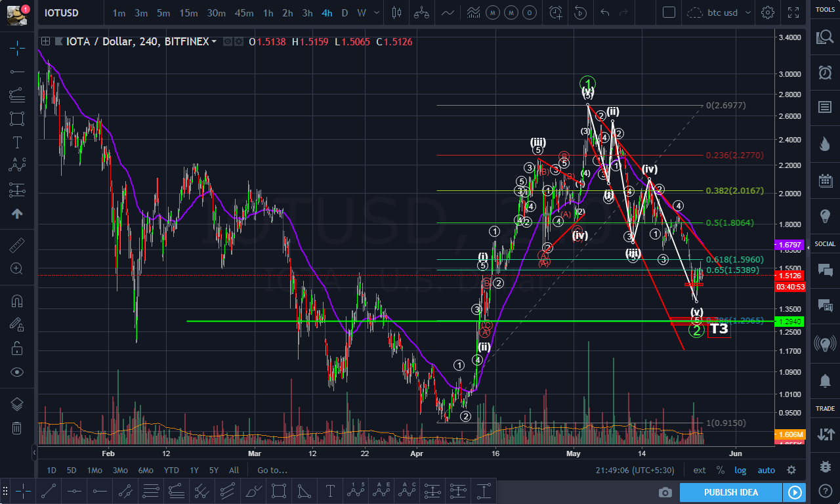The height and width of the screenshot is (504, 840).
Task: Open the ideas lightbulb icon
Action: click(x=825, y=217)
